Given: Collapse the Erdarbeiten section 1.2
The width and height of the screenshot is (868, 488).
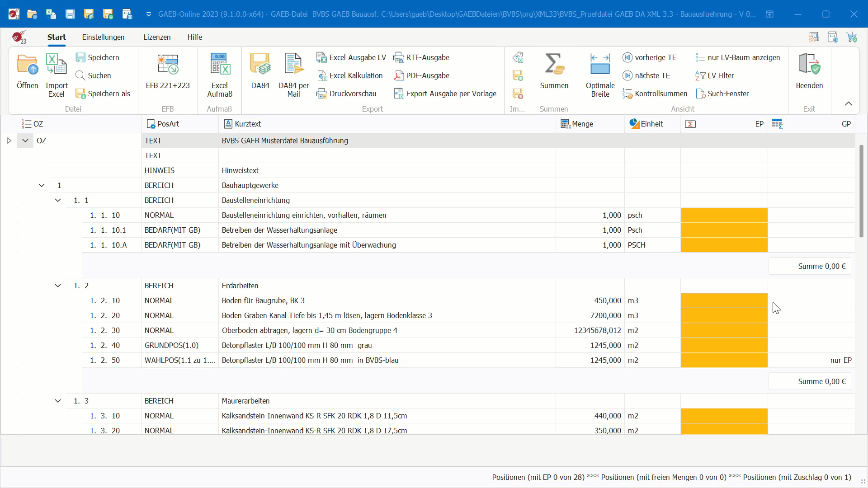Looking at the screenshot, I should [58, 286].
